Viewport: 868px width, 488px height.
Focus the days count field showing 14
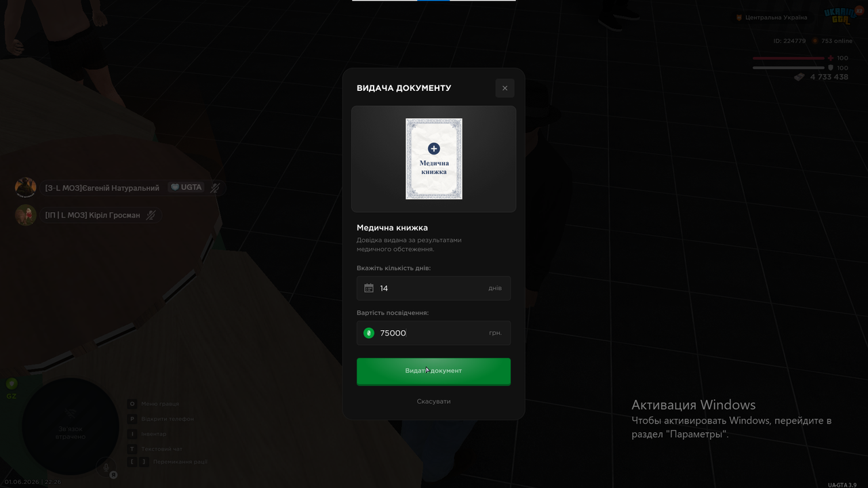pyautogui.click(x=434, y=288)
